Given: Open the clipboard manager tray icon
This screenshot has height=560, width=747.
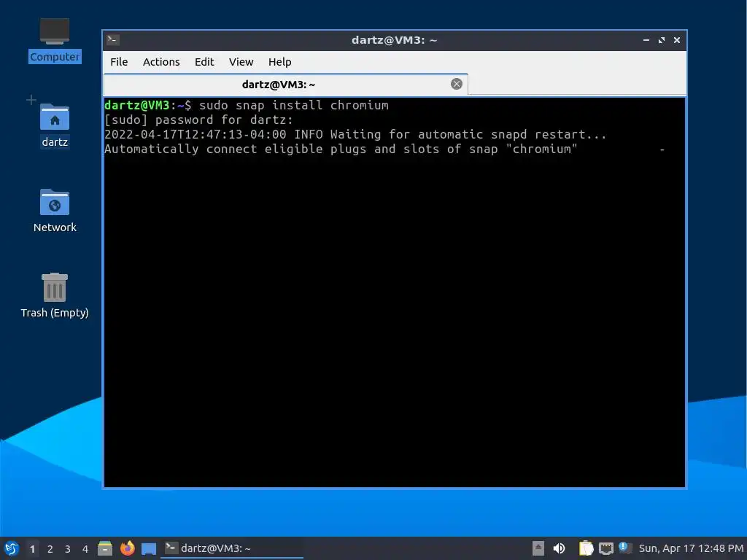Looking at the screenshot, I should click(586, 548).
